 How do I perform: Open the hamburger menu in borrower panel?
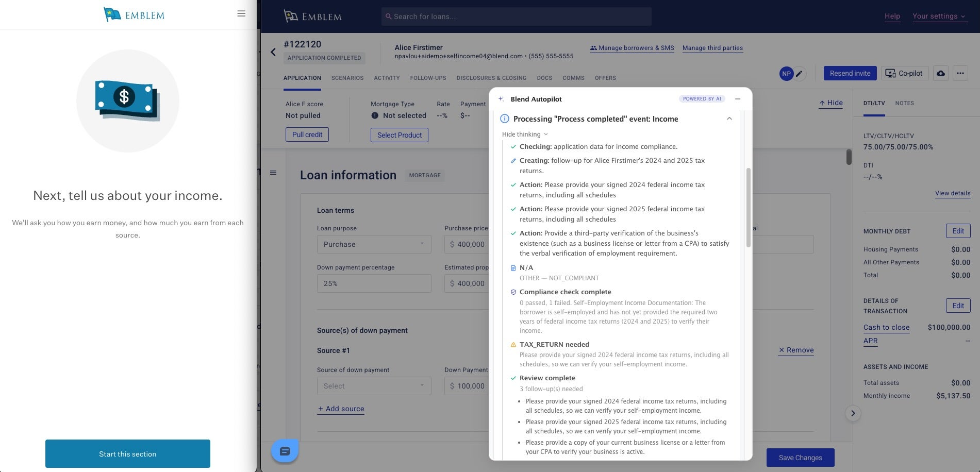pyautogui.click(x=241, y=14)
